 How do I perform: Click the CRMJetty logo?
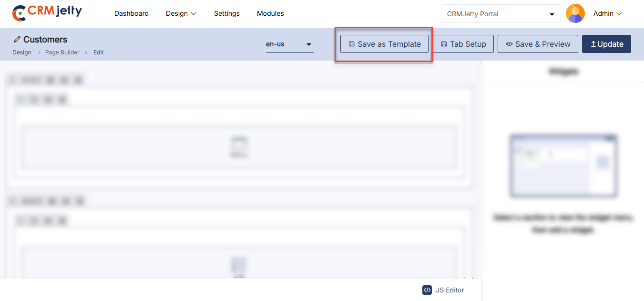(x=47, y=13)
